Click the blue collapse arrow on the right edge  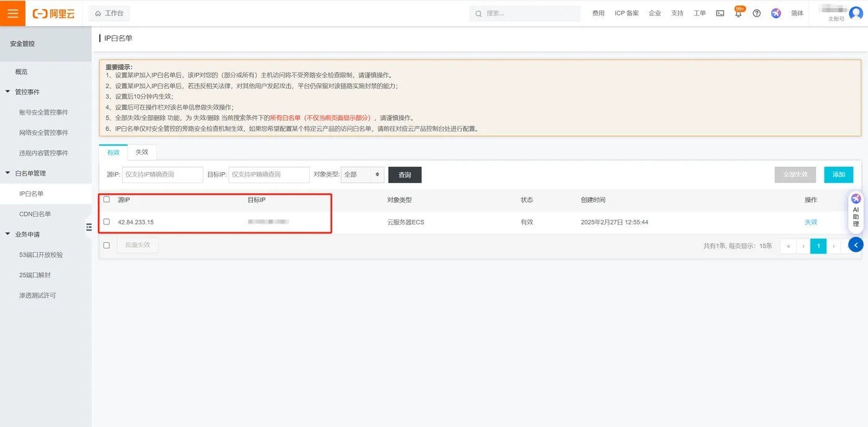coord(856,245)
